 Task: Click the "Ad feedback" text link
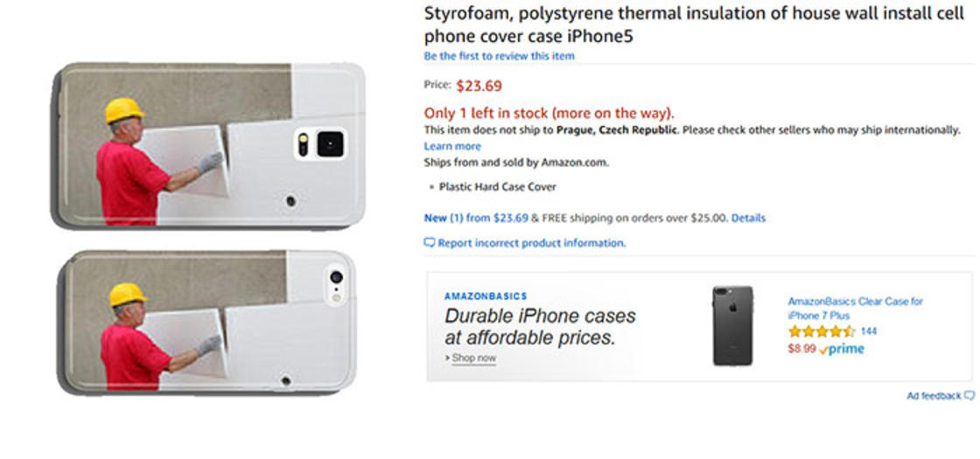tap(934, 396)
